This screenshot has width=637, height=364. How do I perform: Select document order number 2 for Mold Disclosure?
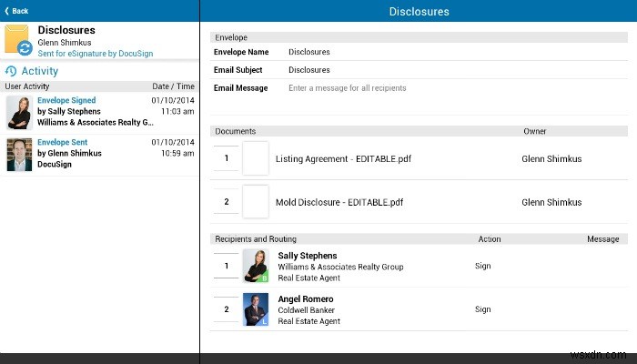pos(227,201)
